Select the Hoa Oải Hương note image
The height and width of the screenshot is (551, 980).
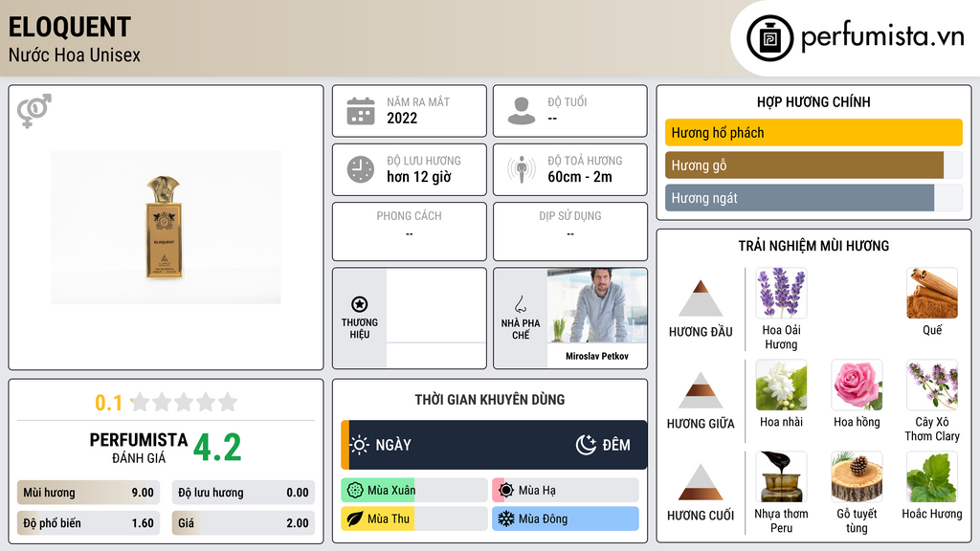click(x=781, y=293)
